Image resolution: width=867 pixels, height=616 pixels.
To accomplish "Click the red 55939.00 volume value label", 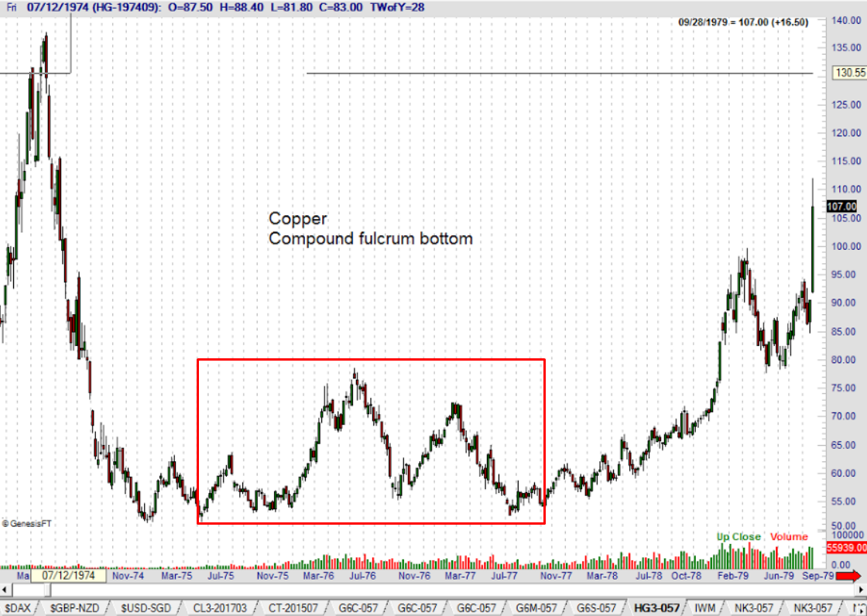I will [x=846, y=547].
